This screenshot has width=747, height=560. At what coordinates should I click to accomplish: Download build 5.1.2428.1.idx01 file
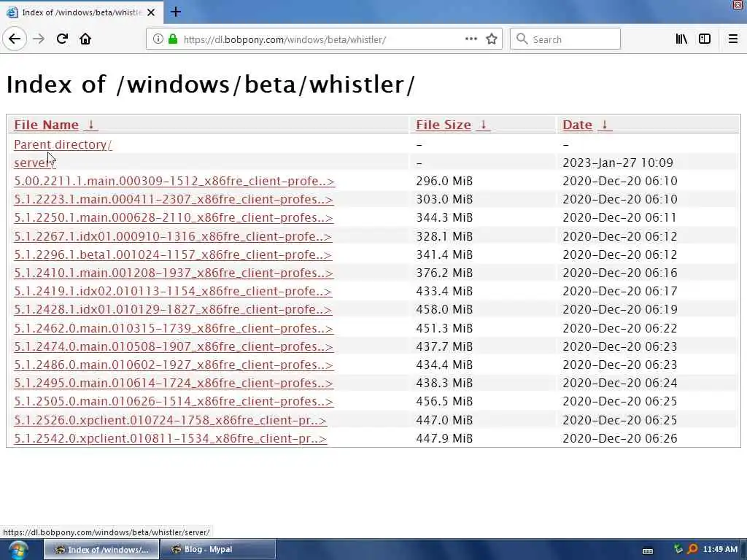(173, 309)
